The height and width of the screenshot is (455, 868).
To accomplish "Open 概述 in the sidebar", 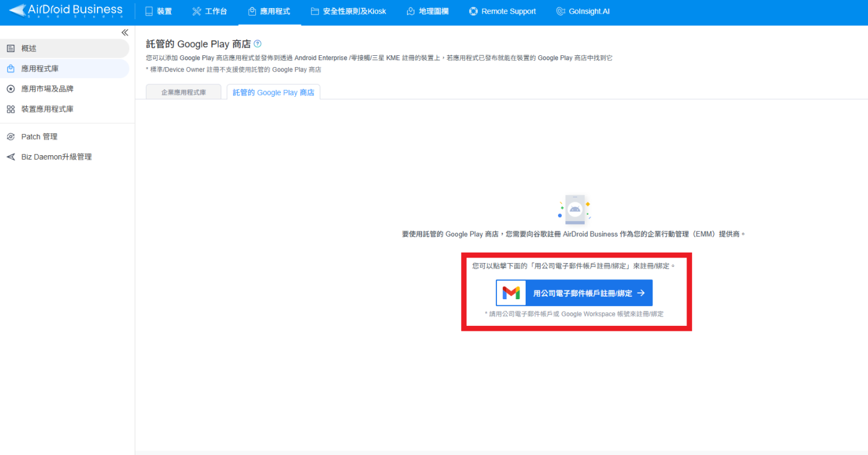I will pos(65,48).
